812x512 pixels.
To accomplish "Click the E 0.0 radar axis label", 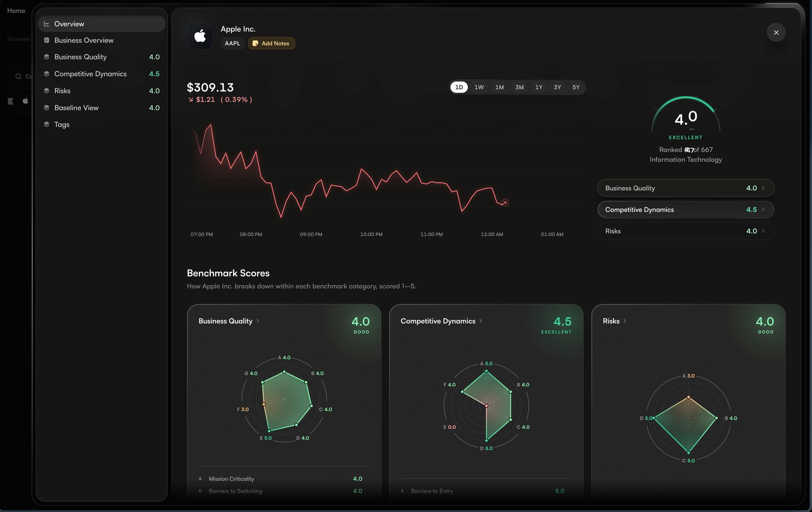I will [449, 427].
